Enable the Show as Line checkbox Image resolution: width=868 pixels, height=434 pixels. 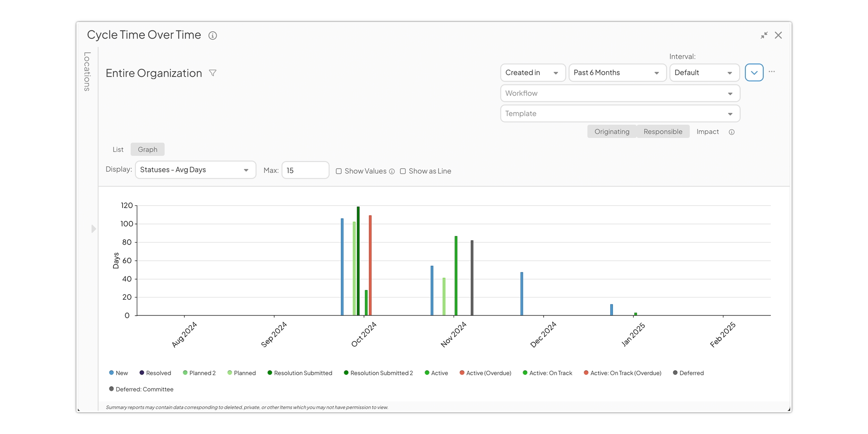[403, 171]
